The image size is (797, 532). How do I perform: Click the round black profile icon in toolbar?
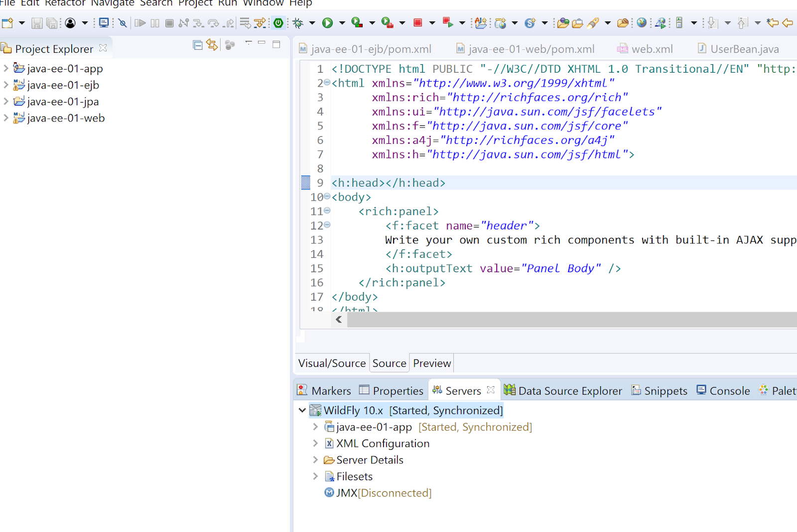pos(70,23)
